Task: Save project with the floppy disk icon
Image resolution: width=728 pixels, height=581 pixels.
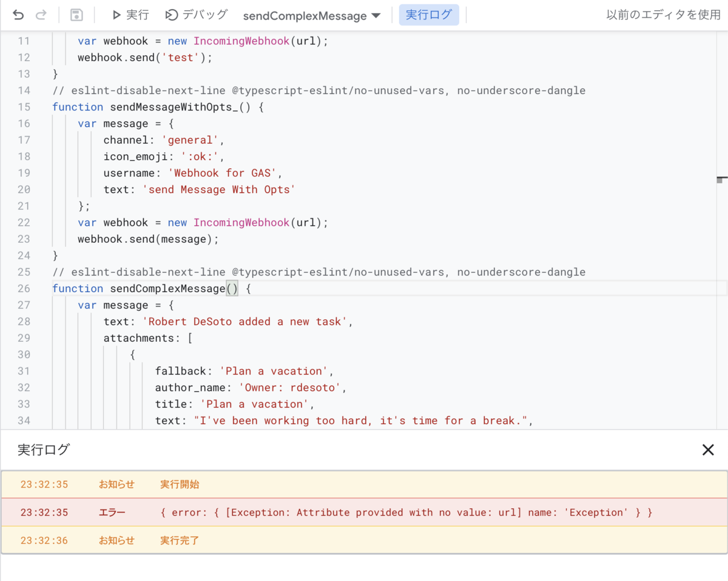Action: pyautogui.click(x=76, y=15)
